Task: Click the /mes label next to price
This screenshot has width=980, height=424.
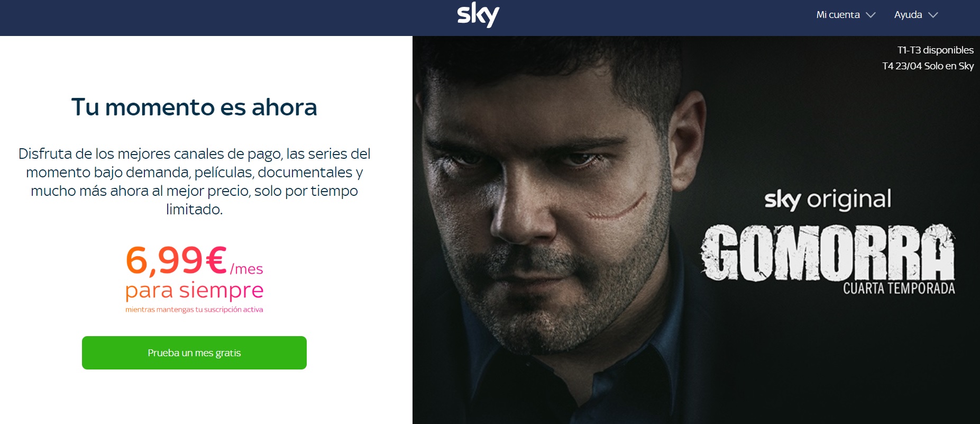Action: 246,269
